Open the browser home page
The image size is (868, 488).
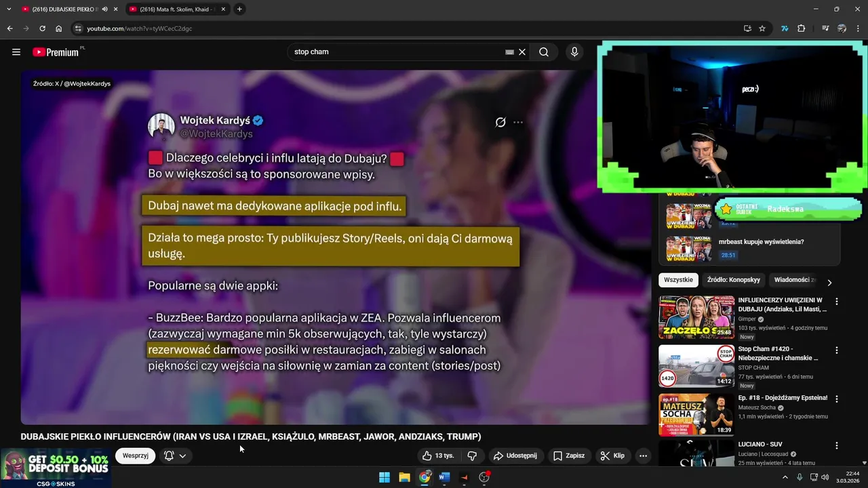(x=59, y=28)
